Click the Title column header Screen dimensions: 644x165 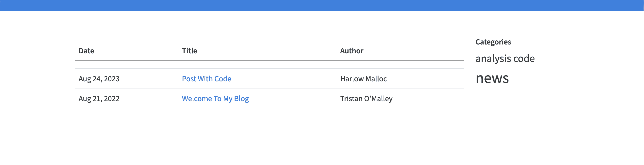pos(189,51)
